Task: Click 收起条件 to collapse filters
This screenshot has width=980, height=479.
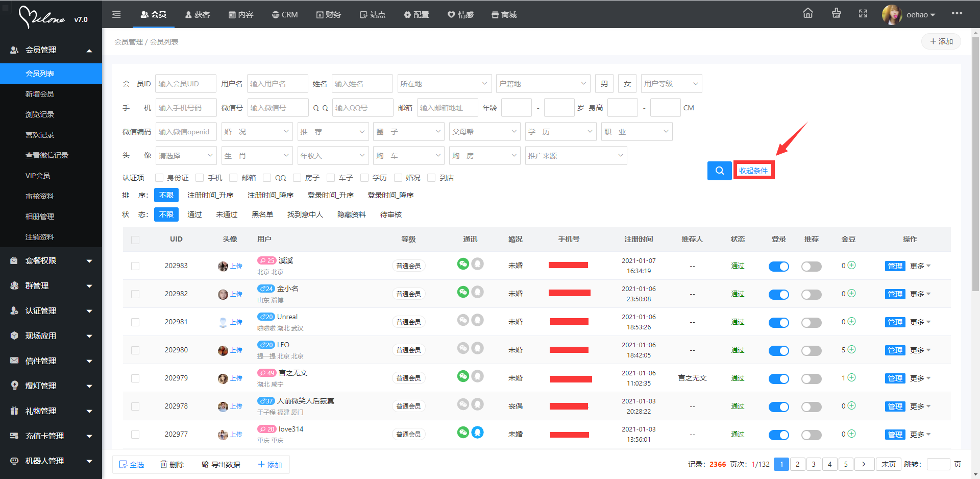Action: click(753, 171)
